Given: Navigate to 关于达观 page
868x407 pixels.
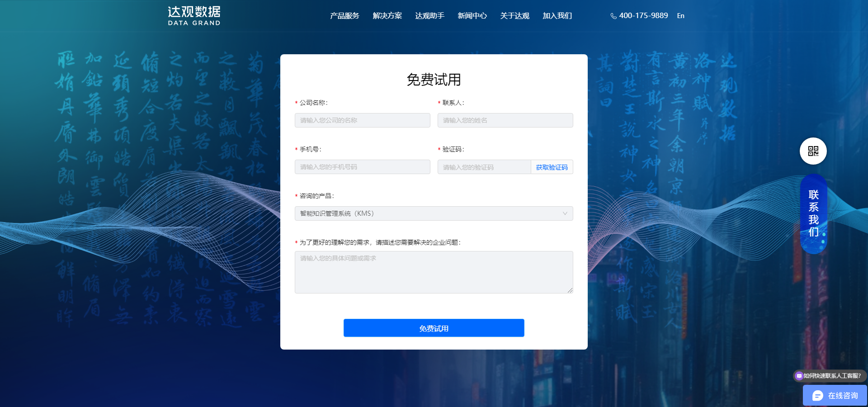Looking at the screenshot, I should point(514,16).
